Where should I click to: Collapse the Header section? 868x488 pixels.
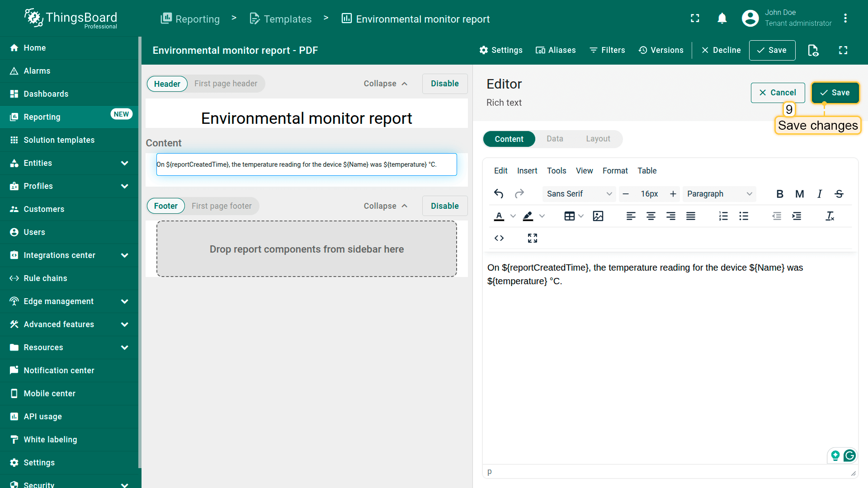point(386,84)
